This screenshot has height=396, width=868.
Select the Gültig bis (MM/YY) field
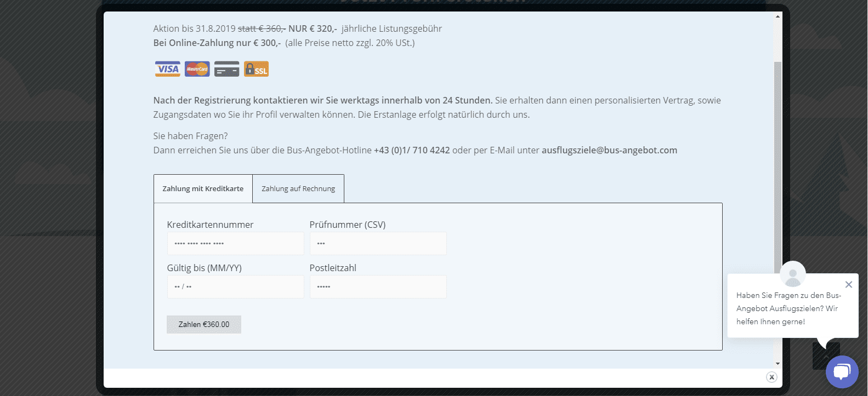[x=235, y=286]
